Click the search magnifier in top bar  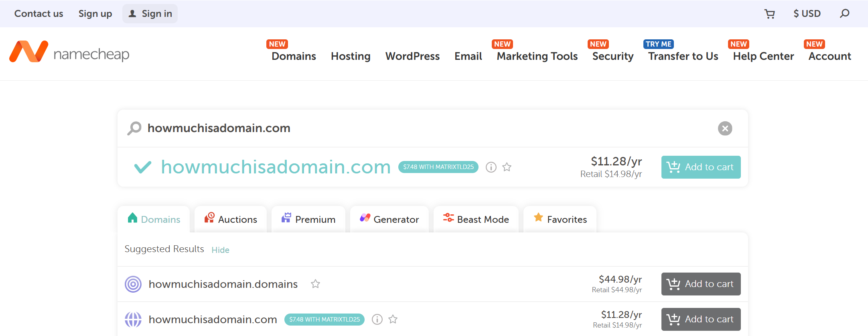click(844, 14)
